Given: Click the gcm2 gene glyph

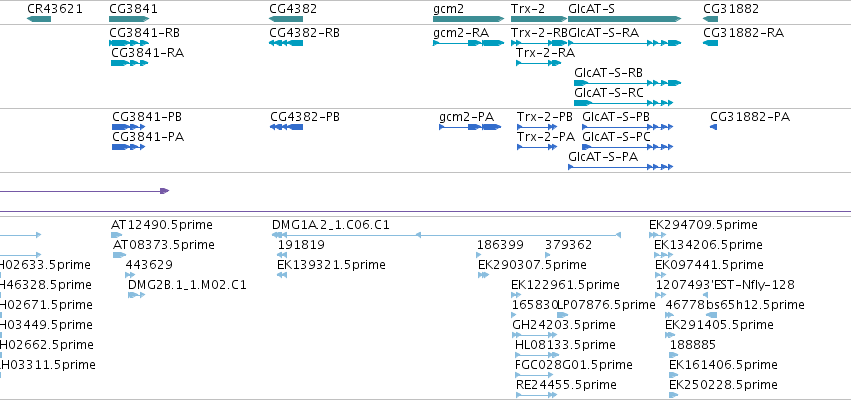Looking at the screenshot, I should point(468,19).
